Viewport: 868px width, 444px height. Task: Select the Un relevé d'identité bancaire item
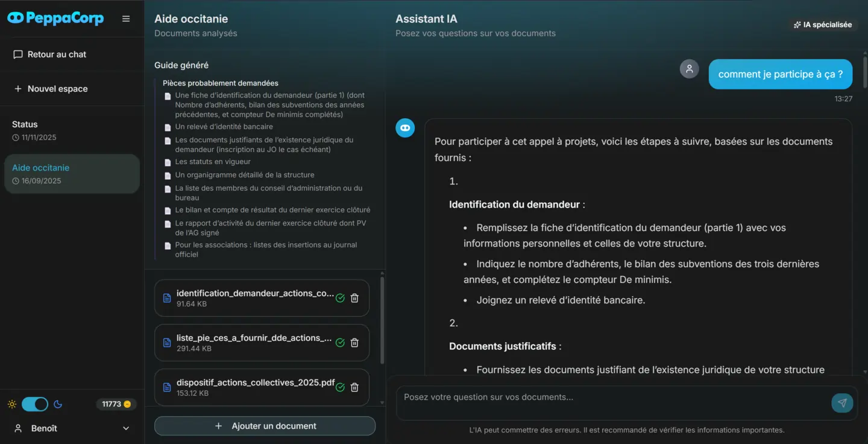tap(224, 127)
